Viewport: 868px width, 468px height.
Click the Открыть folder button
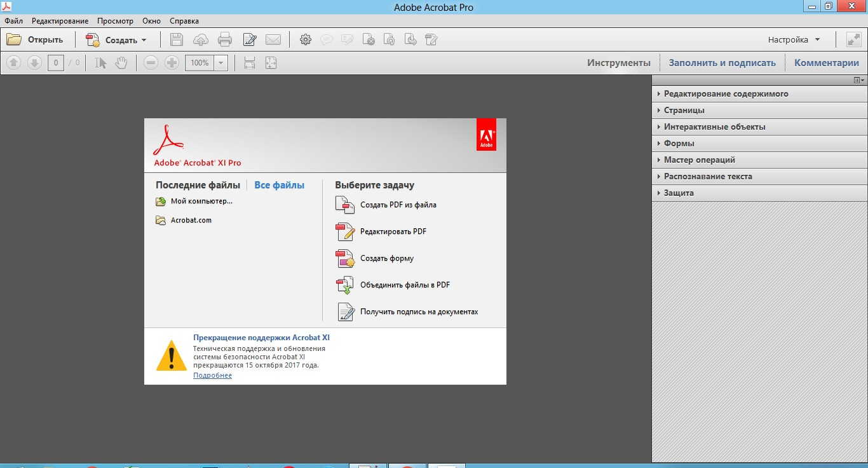[35, 39]
